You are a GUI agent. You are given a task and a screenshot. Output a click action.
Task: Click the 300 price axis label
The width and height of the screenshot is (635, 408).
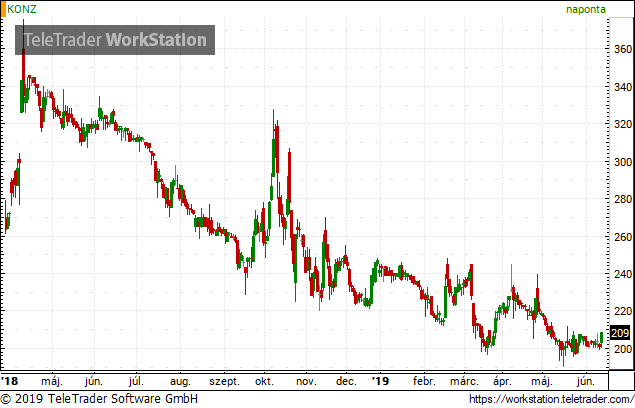click(623, 162)
